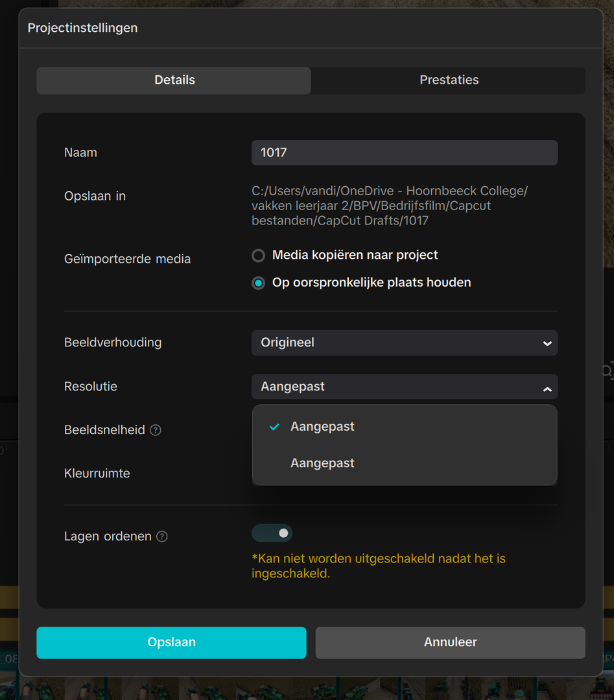Viewport: 614px width, 700px height.
Task: Switch to the Details tab
Action: tap(174, 80)
